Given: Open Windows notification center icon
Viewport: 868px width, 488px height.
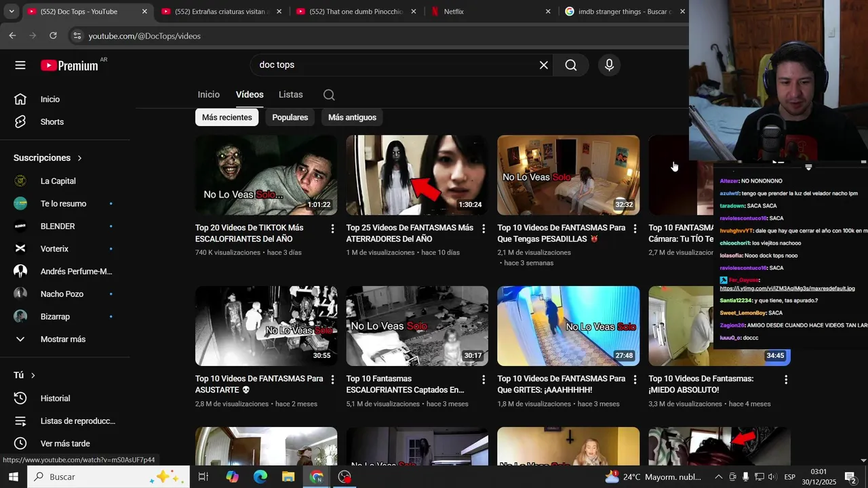Looking at the screenshot, I should pos(850,477).
